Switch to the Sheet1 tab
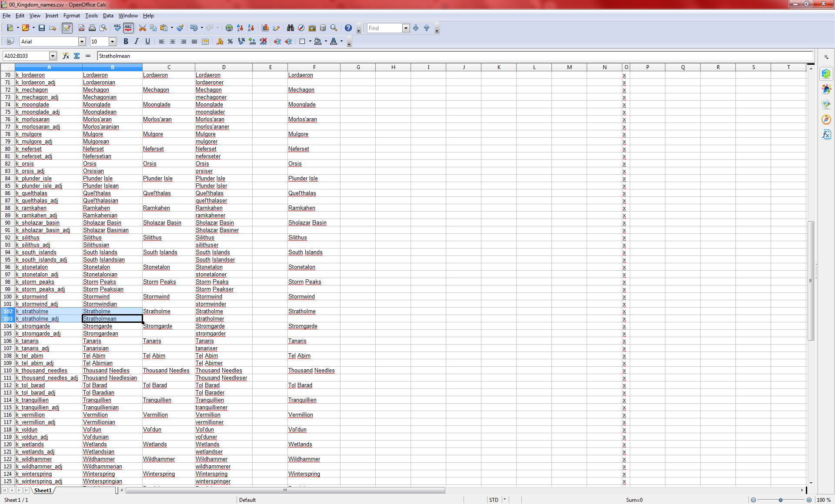This screenshot has width=835, height=504. (x=43, y=491)
